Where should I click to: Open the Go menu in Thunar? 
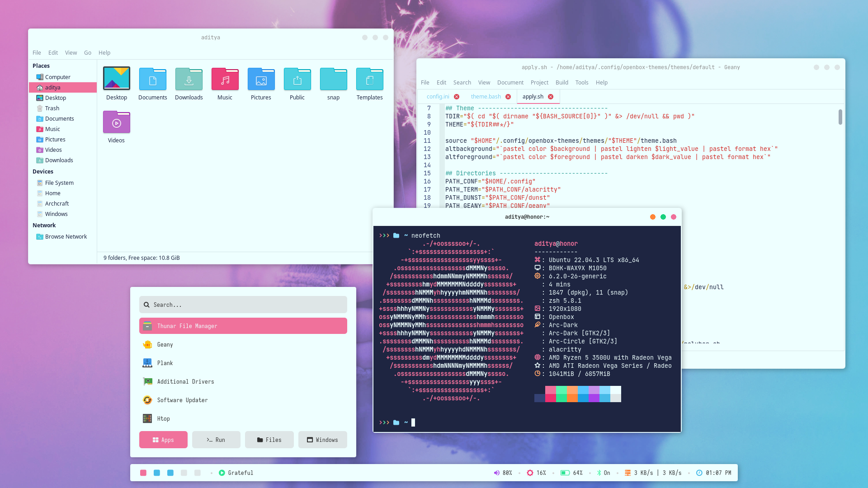coord(88,53)
